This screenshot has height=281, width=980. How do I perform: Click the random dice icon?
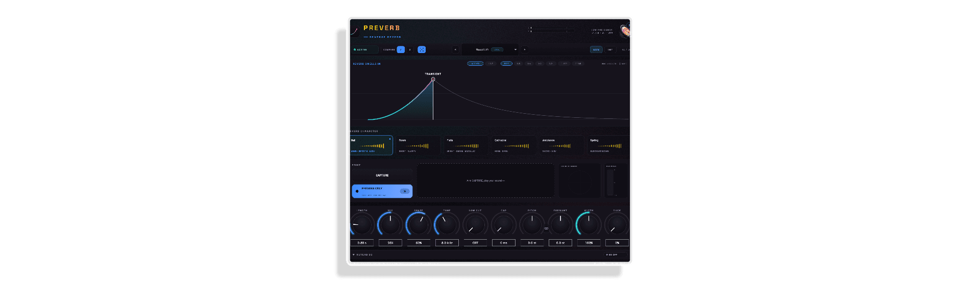pos(422,49)
